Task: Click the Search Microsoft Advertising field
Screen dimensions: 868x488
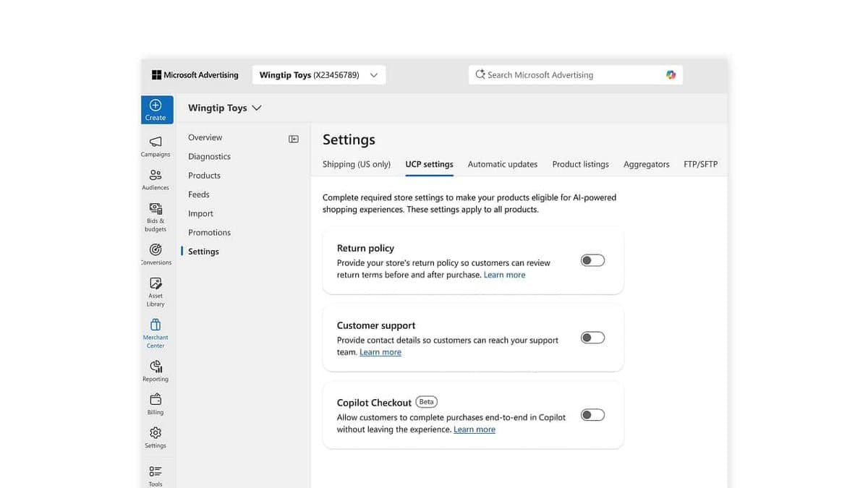Action: 564,74
